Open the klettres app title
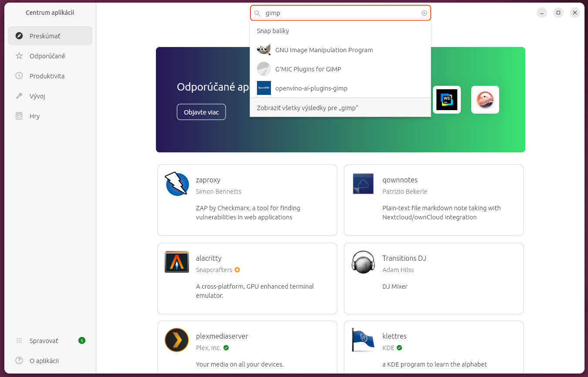 point(394,336)
